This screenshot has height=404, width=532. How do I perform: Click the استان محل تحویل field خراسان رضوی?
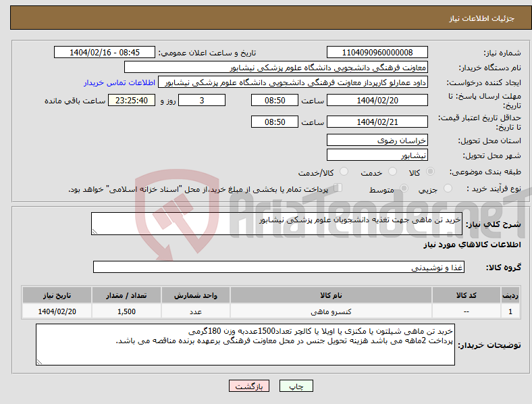pyautogui.click(x=377, y=141)
